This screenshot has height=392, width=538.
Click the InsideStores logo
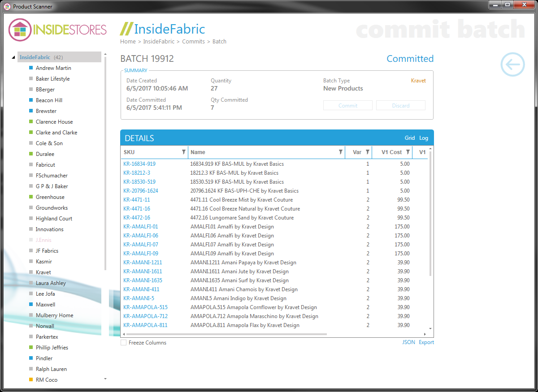pyautogui.click(x=58, y=30)
